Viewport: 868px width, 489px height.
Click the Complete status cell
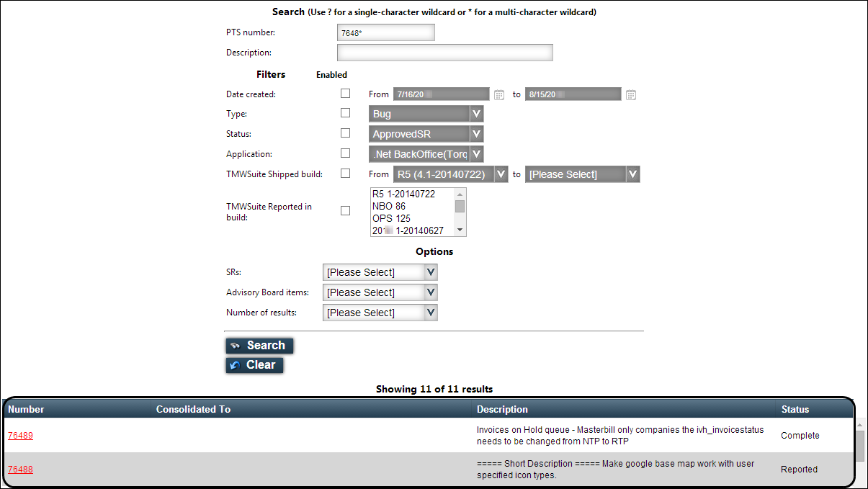point(800,436)
